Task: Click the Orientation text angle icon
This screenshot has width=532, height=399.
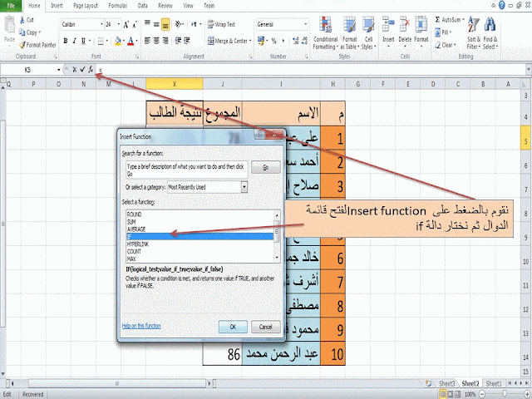Action: (179, 24)
